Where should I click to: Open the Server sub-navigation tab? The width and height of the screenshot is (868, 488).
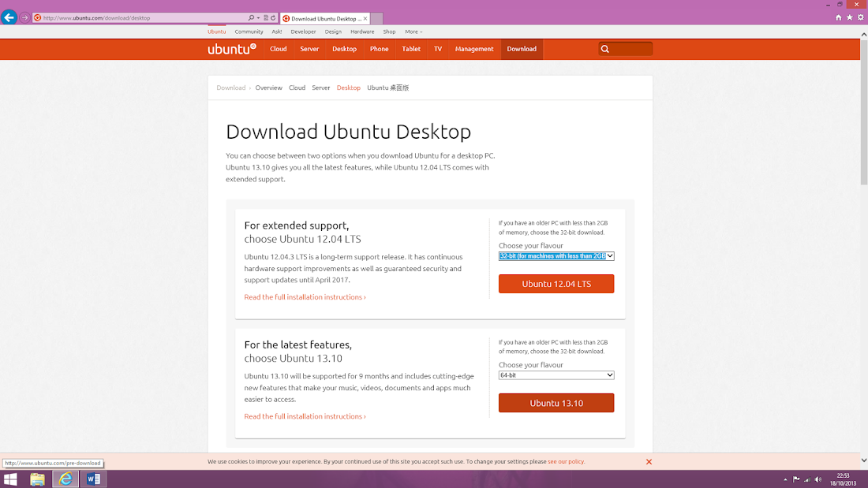coord(321,88)
